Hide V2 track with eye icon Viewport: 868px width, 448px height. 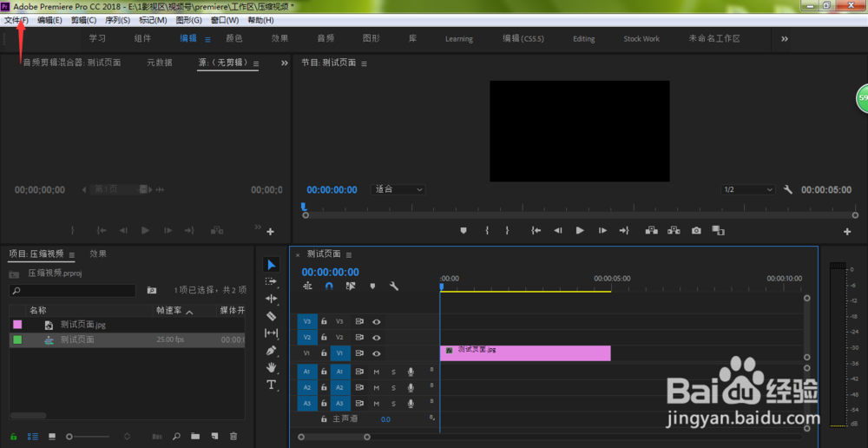click(377, 337)
